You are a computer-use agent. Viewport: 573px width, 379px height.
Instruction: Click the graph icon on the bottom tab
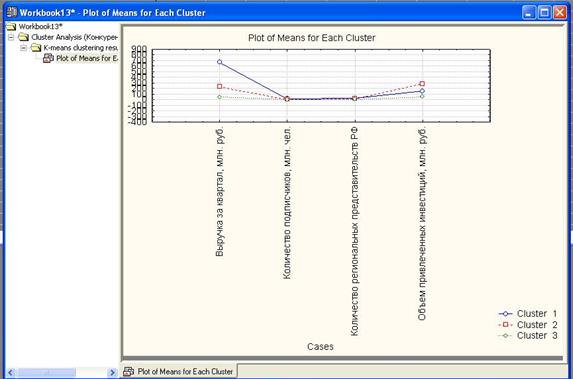pyautogui.click(x=128, y=372)
